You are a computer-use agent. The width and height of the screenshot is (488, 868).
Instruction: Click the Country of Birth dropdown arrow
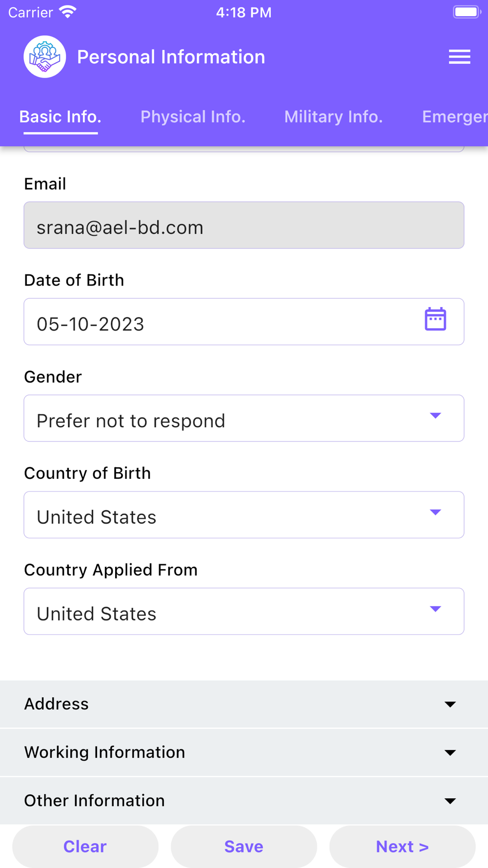pyautogui.click(x=435, y=513)
